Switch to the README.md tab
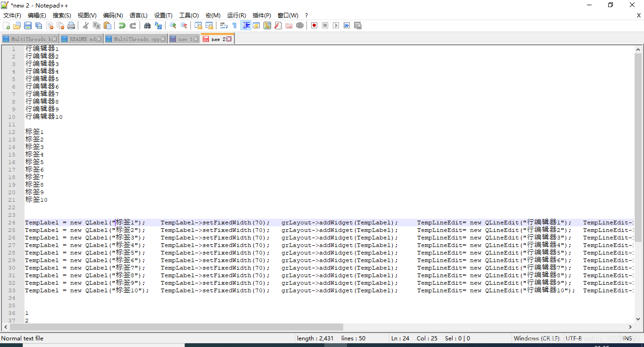This screenshot has height=347, width=644. click(81, 39)
